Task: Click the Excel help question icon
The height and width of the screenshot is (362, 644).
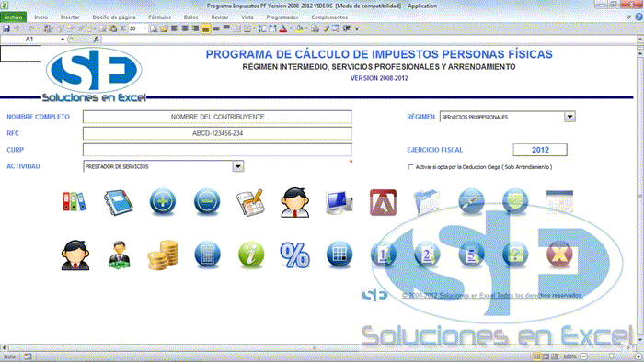Action: tap(638, 17)
